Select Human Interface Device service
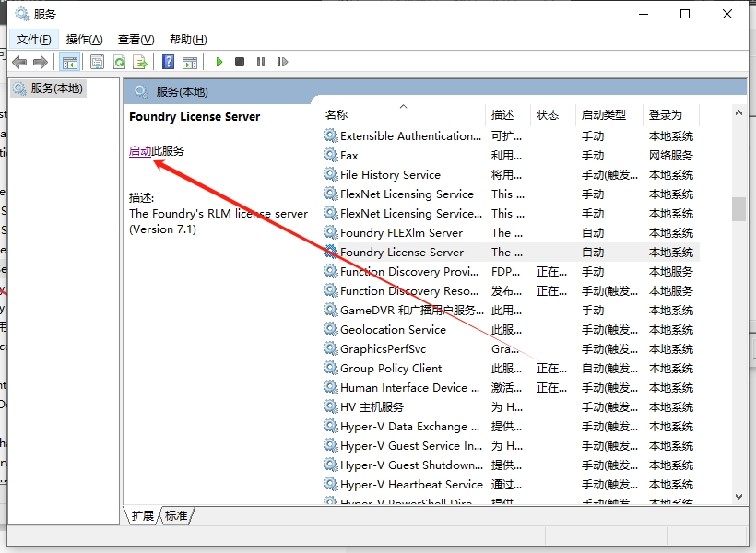The height and width of the screenshot is (553, 756). [511, 388]
